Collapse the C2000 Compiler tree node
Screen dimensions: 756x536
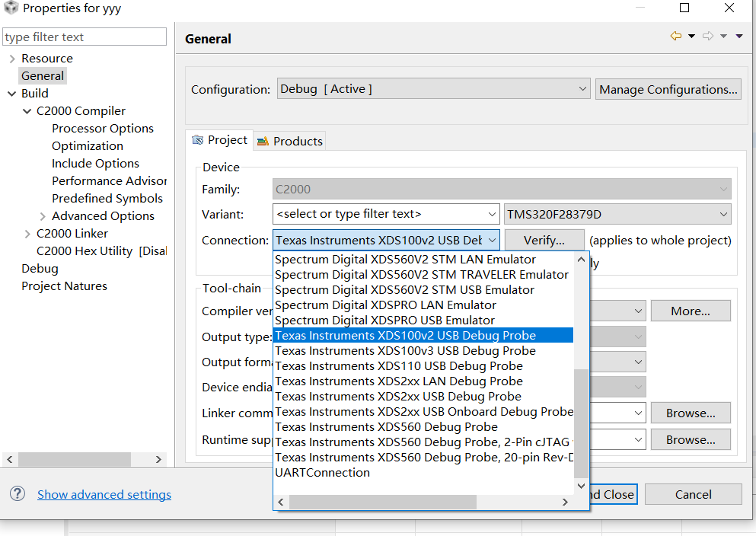(x=28, y=111)
